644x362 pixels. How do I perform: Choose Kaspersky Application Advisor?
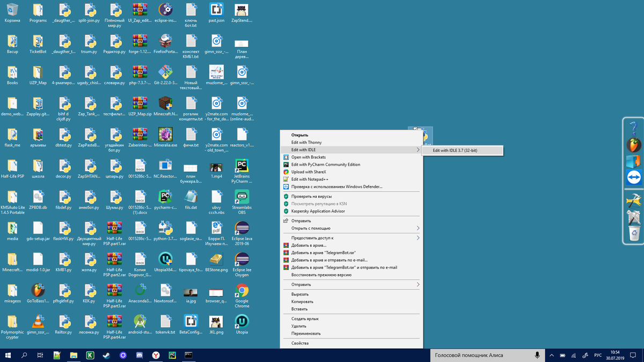352,211
